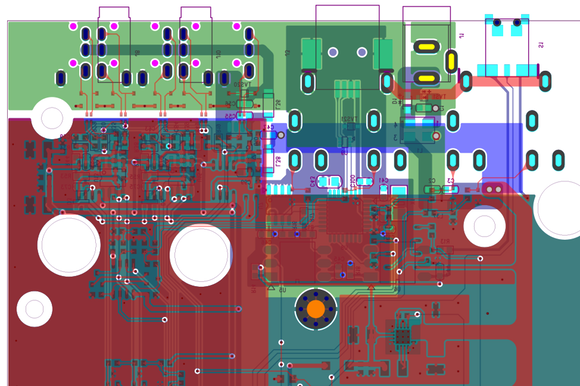580x386 pixels.
Task: Select the small mounting hole at the bottom left
Action: pyautogui.click(x=34, y=309)
